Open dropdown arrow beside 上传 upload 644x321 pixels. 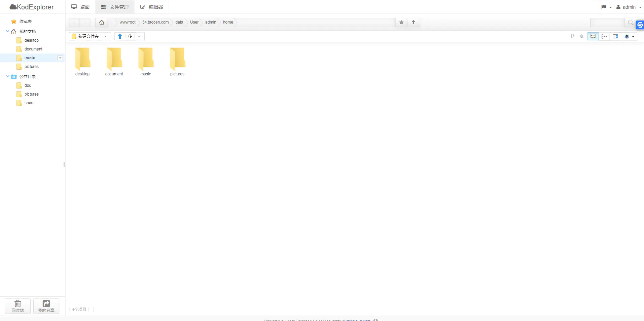[x=139, y=36]
